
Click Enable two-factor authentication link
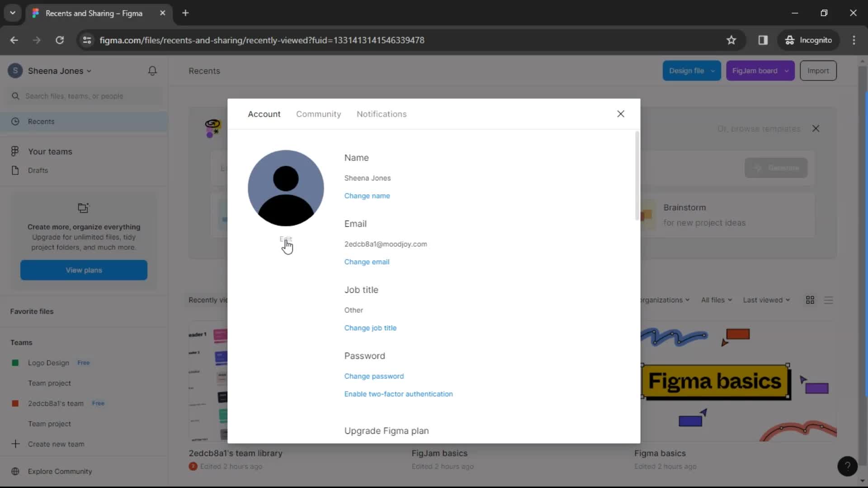pyautogui.click(x=398, y=393)
